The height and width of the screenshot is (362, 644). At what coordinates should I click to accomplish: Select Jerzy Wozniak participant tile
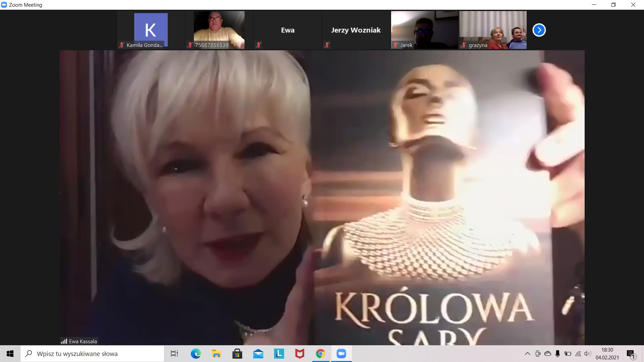click(x=356, y=30)
